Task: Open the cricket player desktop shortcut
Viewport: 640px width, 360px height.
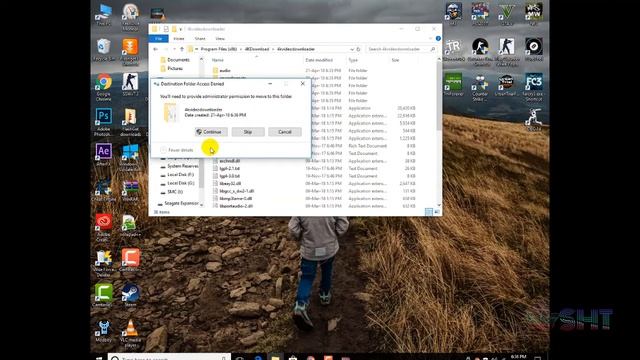Action: click(533, 119)
